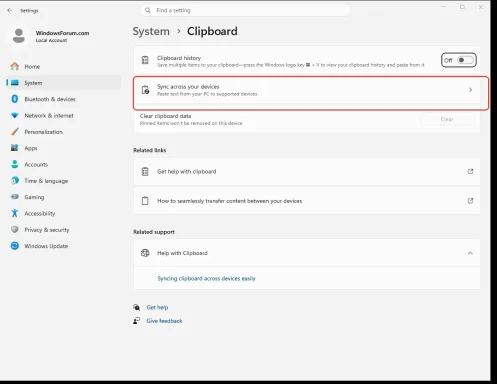Click the Clear clipboard data button
The height and width of the screenshot is (384, 497).
447,119
